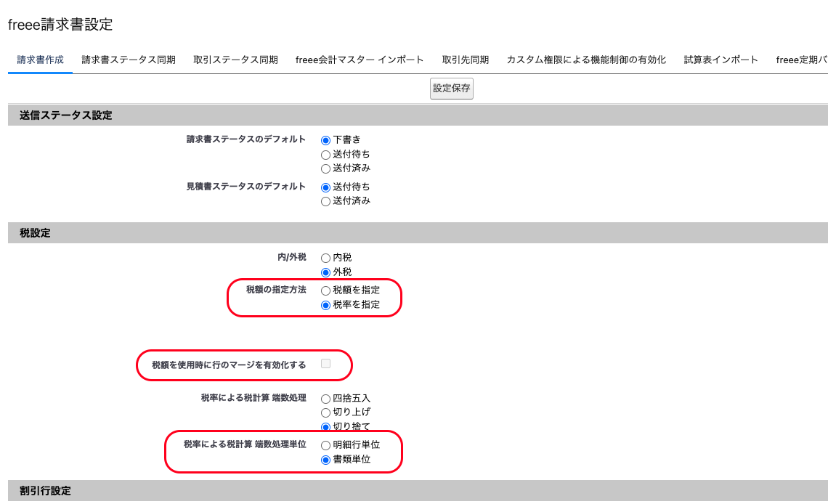
Task: Click the 税率による税計算 端数処理 label
Action: [253, 398]
